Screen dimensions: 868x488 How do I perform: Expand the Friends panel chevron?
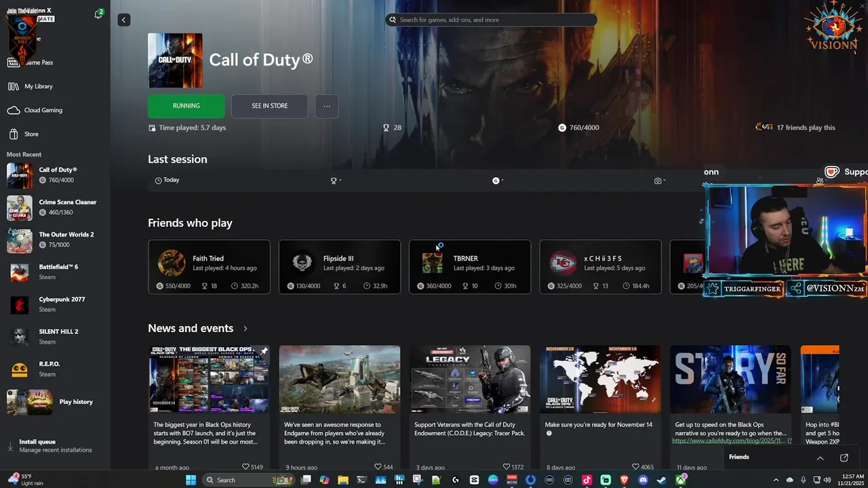coord(820,457)
